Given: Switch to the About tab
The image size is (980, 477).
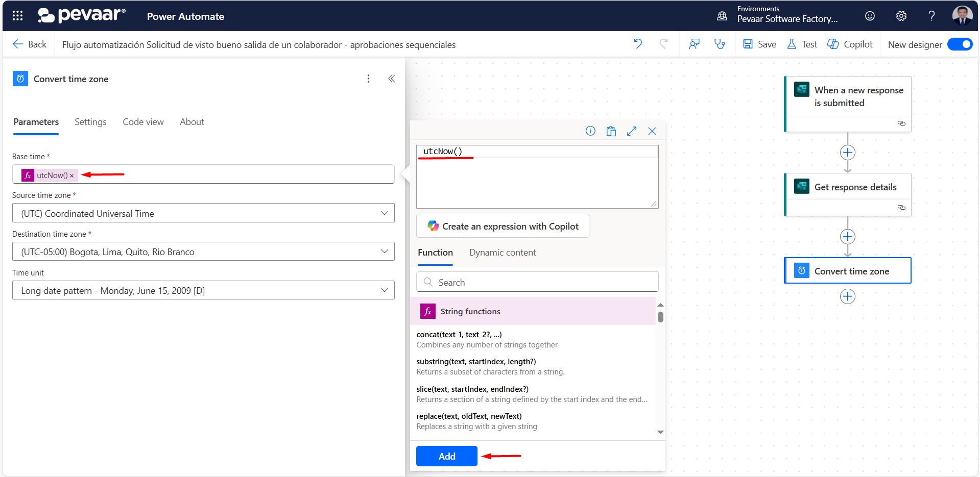Looking at the screenshot, I should point(192,122).
